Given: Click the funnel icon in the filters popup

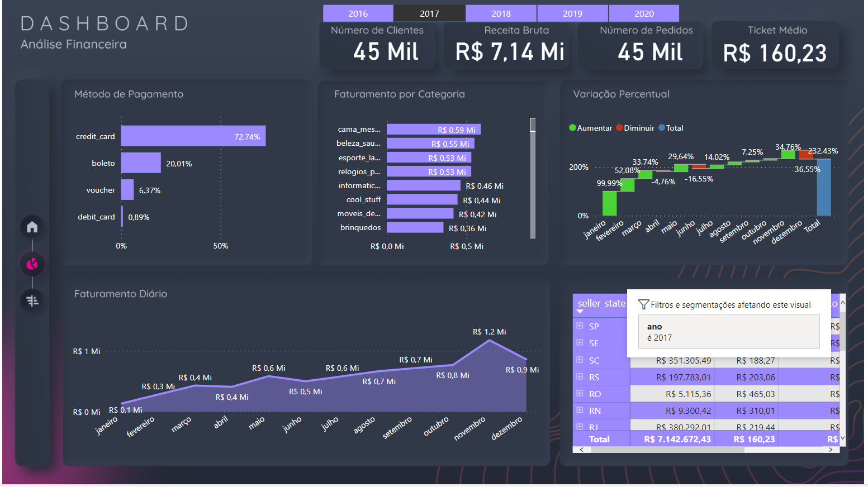Looking at the screenshot, I should (643, 304).
